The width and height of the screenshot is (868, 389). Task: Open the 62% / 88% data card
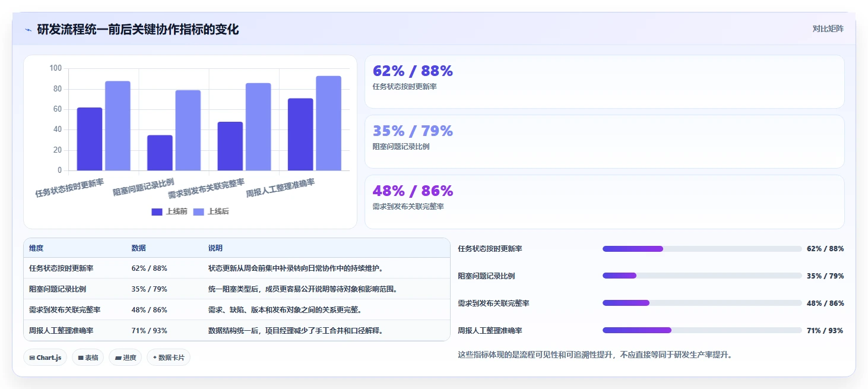click(604, 82)
